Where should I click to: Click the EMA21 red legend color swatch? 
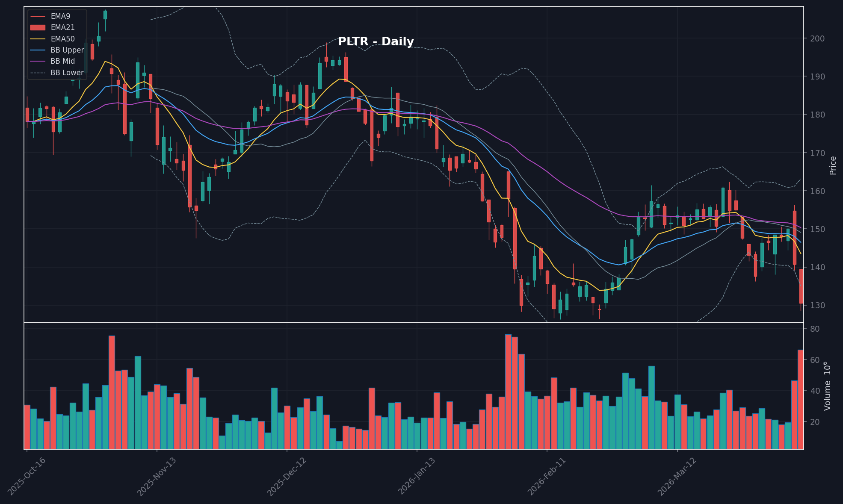pyautogui.click(x=39, y=27)
